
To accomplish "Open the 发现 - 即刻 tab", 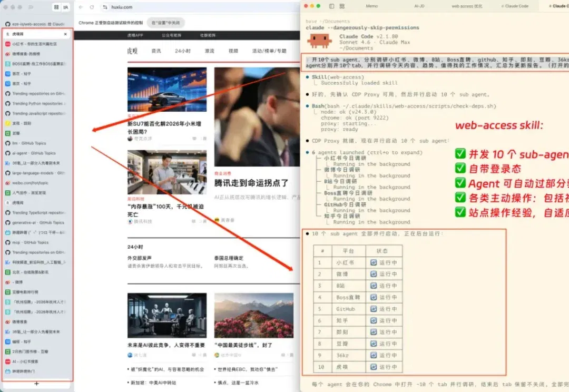I will (x=35, y=123).
